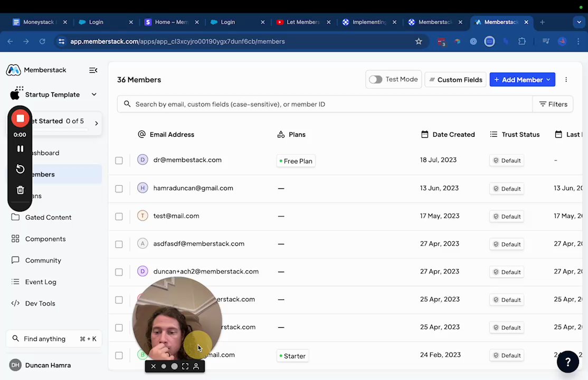Sort by Email Address column
Image resolution: width=588 pixels, height=380 pixels.
[x=166, y=134]
